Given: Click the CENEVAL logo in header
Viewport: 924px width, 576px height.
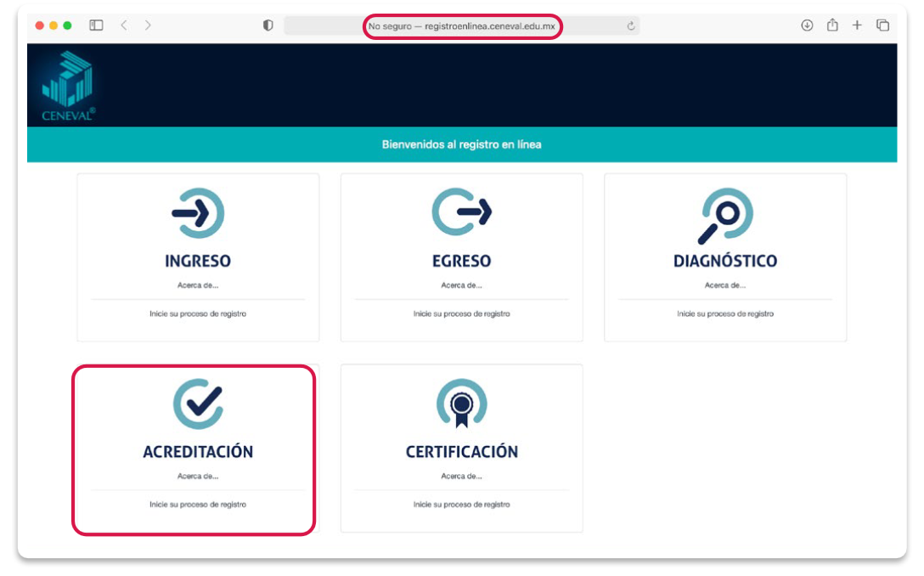Looking at the screenshot, I should (67, 86).
